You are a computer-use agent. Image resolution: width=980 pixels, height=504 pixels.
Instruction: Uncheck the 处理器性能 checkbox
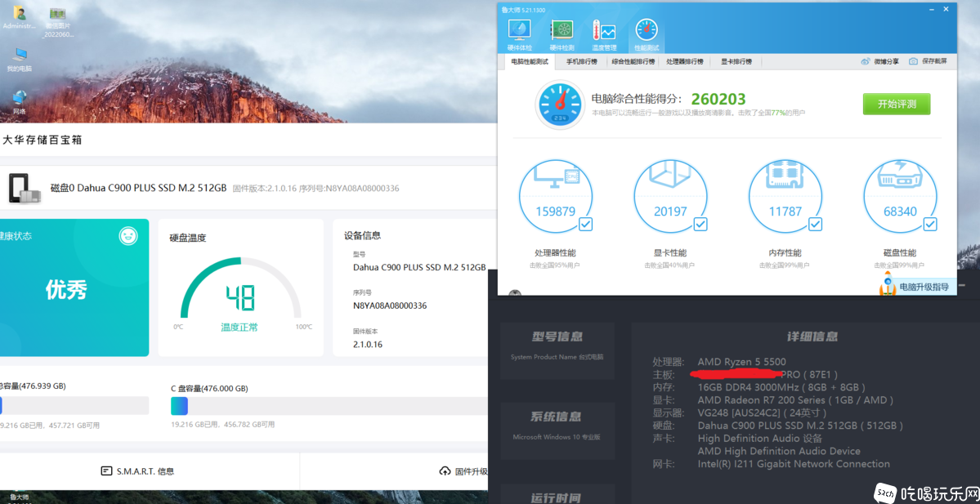coord(585,224)
